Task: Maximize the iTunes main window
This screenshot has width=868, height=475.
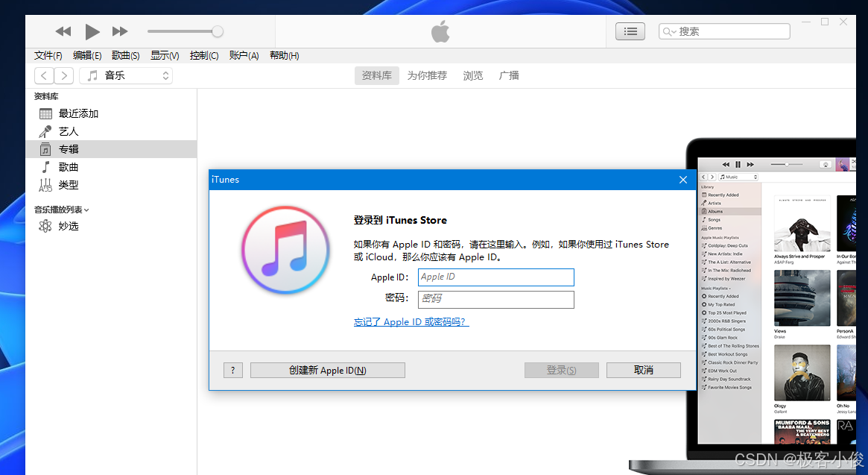Action: [x=825, y=22]
